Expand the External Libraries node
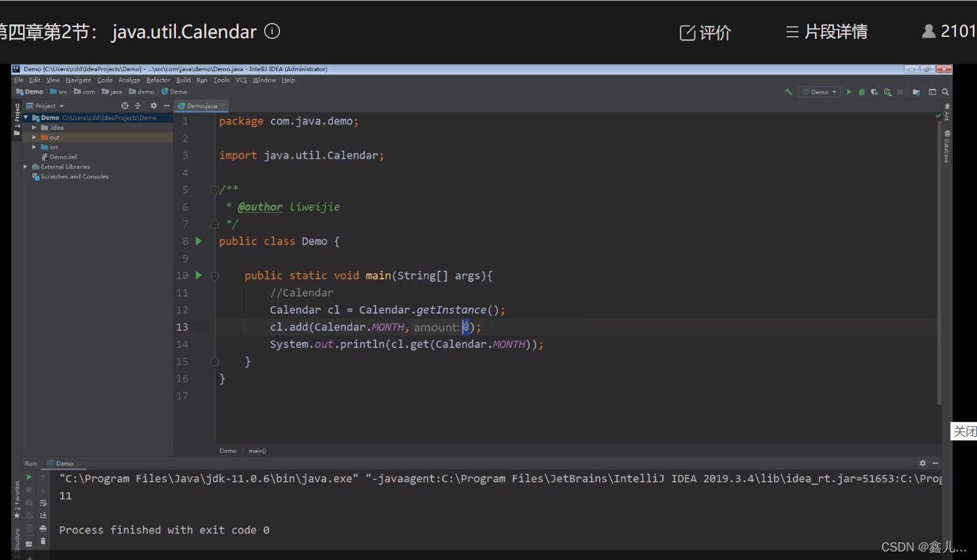The width and height of the screenshot is (977, 560). click(26, 167)
